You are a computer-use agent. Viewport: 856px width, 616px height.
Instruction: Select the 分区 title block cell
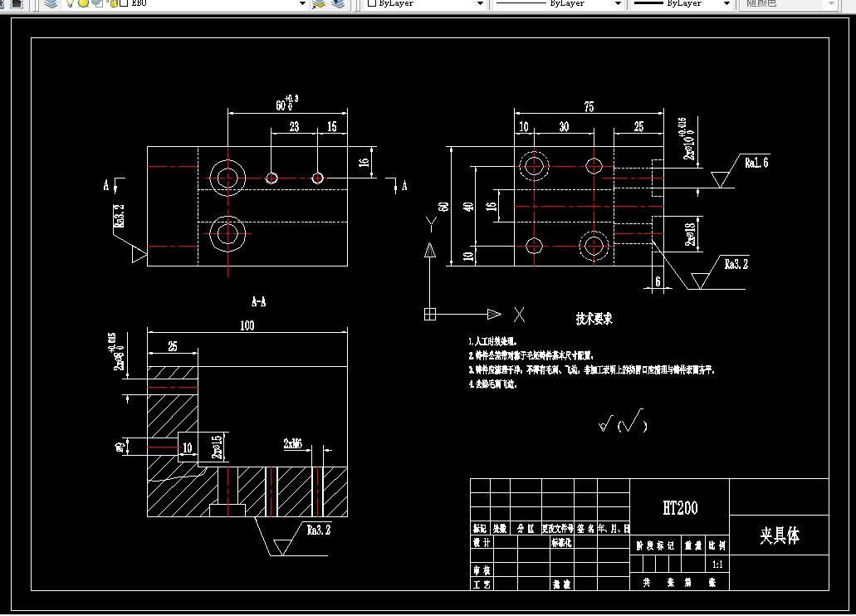[x=526, y=528]
